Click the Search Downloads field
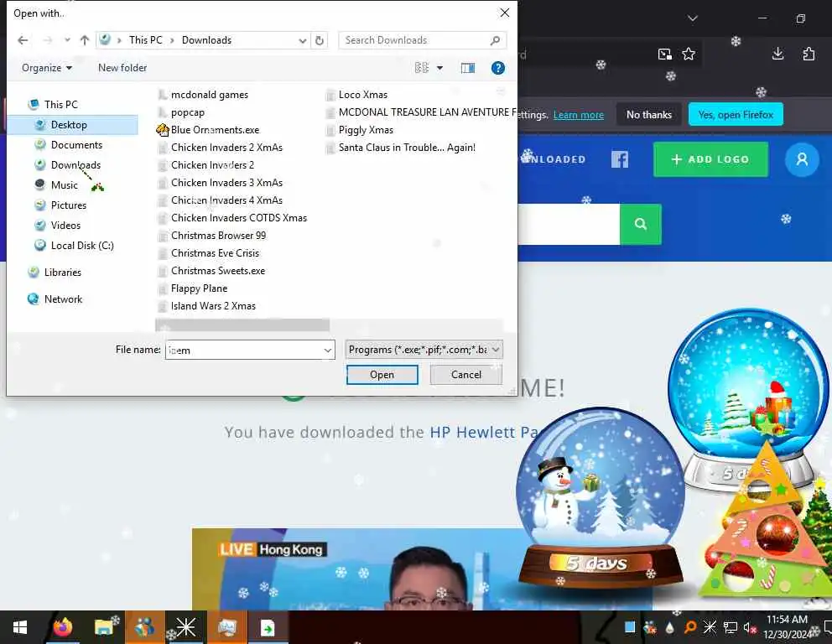832x644 pixels. point(423,40)
